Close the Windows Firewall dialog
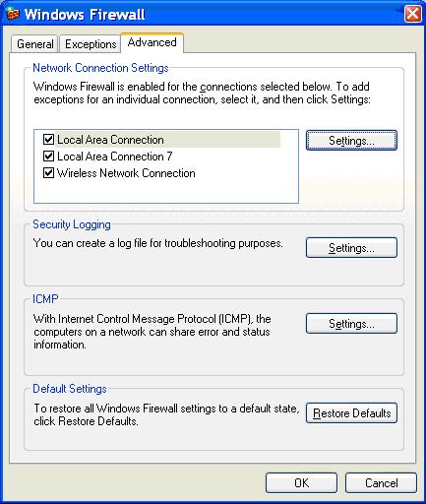426x504 pixels. 412,14
